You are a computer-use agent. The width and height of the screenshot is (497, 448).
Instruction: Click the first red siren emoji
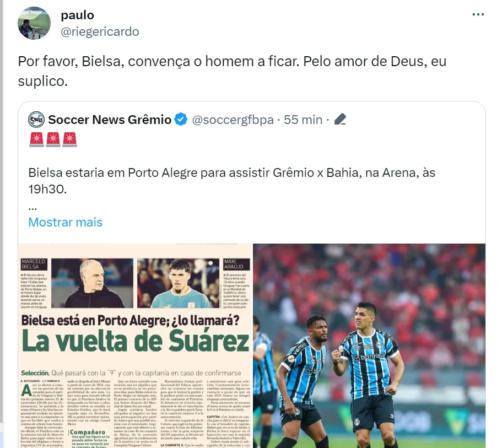(37, 139)
